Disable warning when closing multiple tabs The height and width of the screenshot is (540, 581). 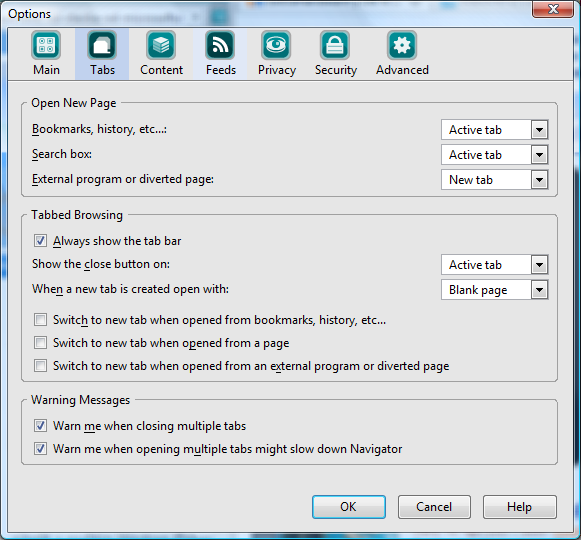pyautogui.click(x=40, y=425)
